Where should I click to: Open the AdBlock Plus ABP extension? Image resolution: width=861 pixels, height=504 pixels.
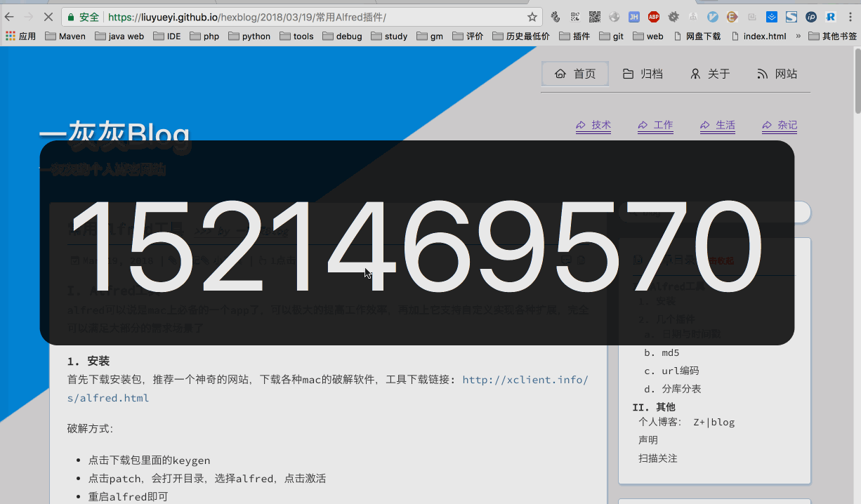654,17
